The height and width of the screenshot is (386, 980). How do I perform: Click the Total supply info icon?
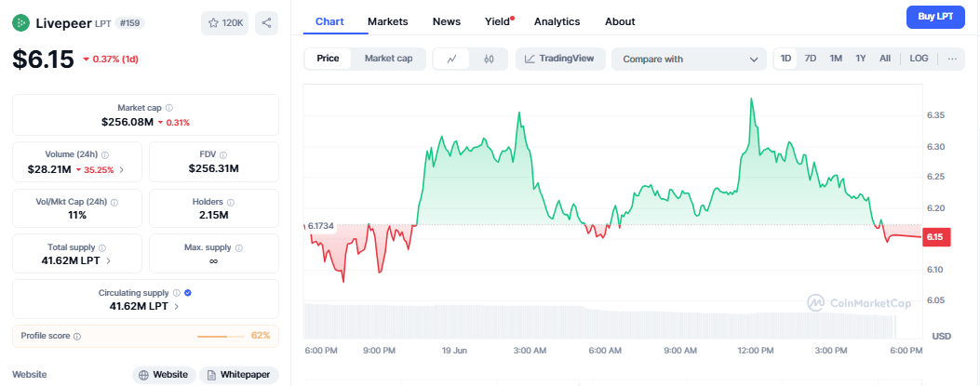(102, 248)
